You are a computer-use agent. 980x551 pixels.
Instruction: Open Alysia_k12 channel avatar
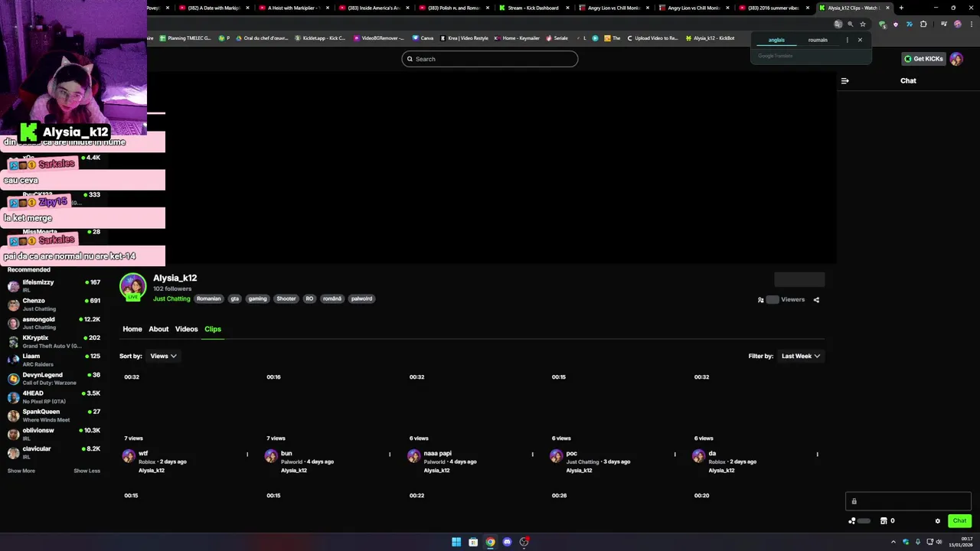coord(132,286)
